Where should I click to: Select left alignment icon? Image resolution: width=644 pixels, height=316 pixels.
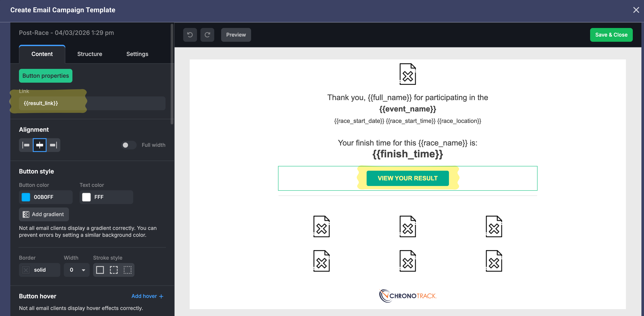pos(26,145)
